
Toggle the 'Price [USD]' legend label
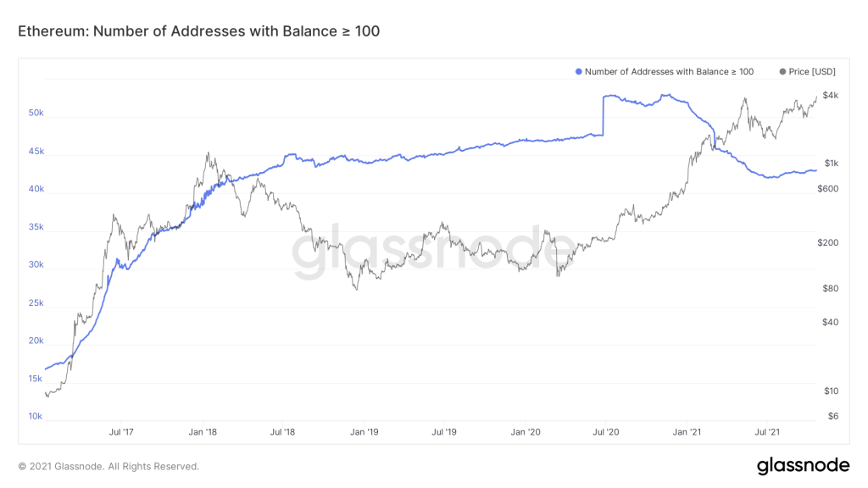pyautogui.click(x=813, y=72)
